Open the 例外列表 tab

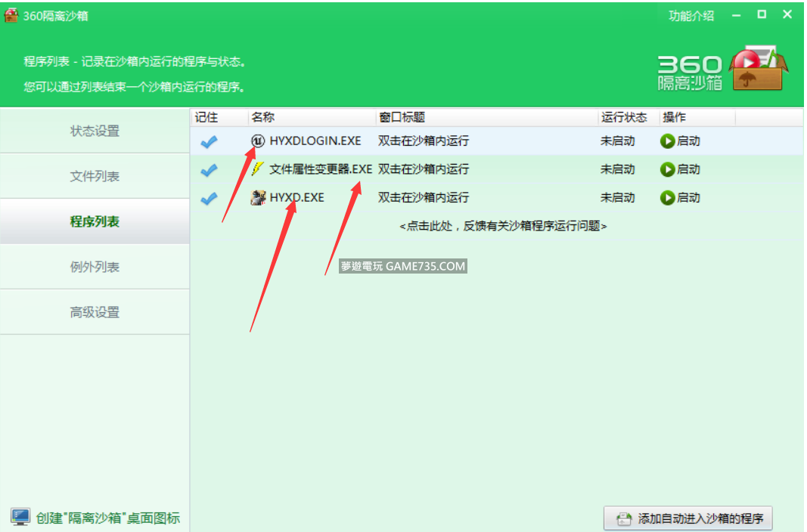tap(95, 267)
